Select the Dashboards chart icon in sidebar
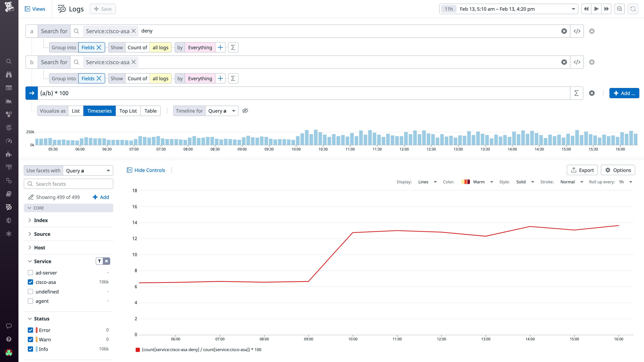This screenshot has width=644, height=362. 9,101
